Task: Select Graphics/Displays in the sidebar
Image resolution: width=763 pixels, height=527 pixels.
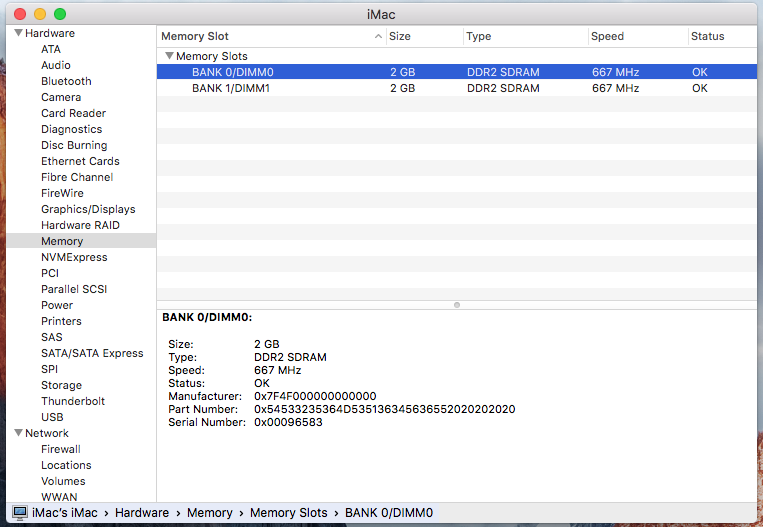Action: click(x=88, y=209)
